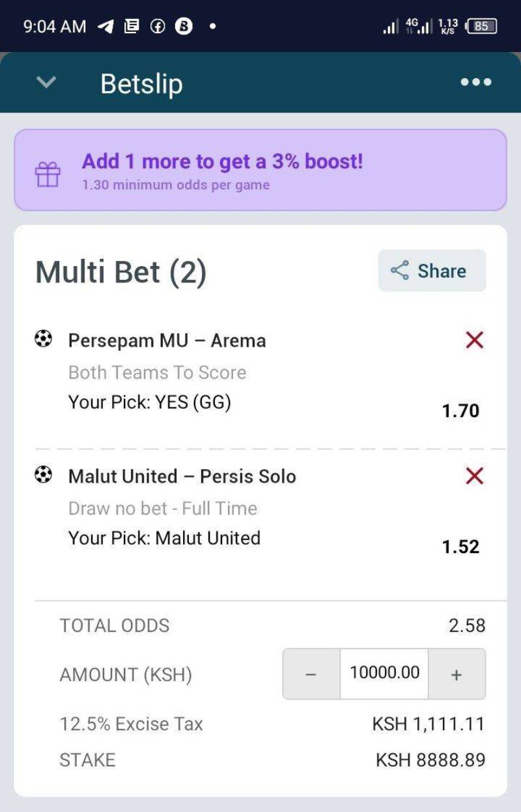Open the 3% boost promotion banner

coord(260,170)
